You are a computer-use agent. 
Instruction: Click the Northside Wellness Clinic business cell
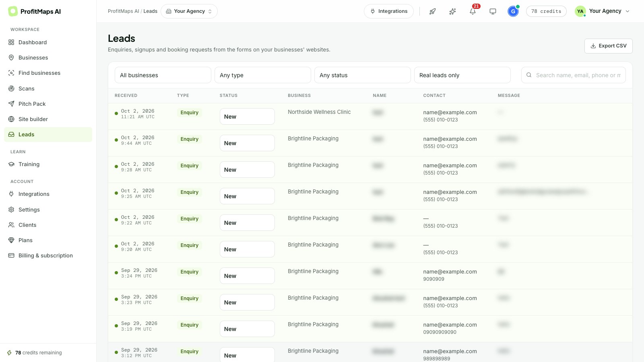point(319,112)
